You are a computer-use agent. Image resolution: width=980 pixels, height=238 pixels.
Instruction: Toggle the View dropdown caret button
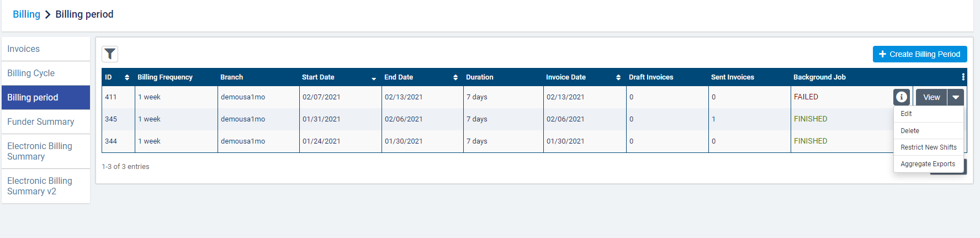tap(956, 97)
